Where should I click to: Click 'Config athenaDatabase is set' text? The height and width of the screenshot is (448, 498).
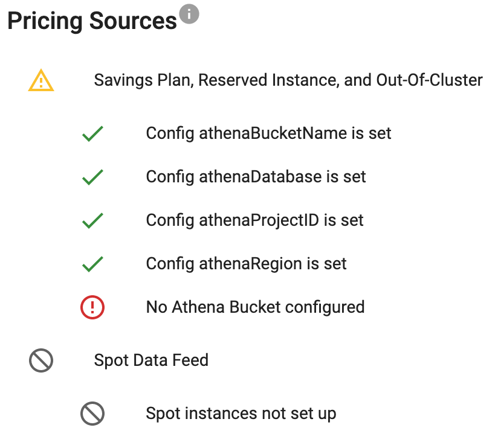pos(256,177)
